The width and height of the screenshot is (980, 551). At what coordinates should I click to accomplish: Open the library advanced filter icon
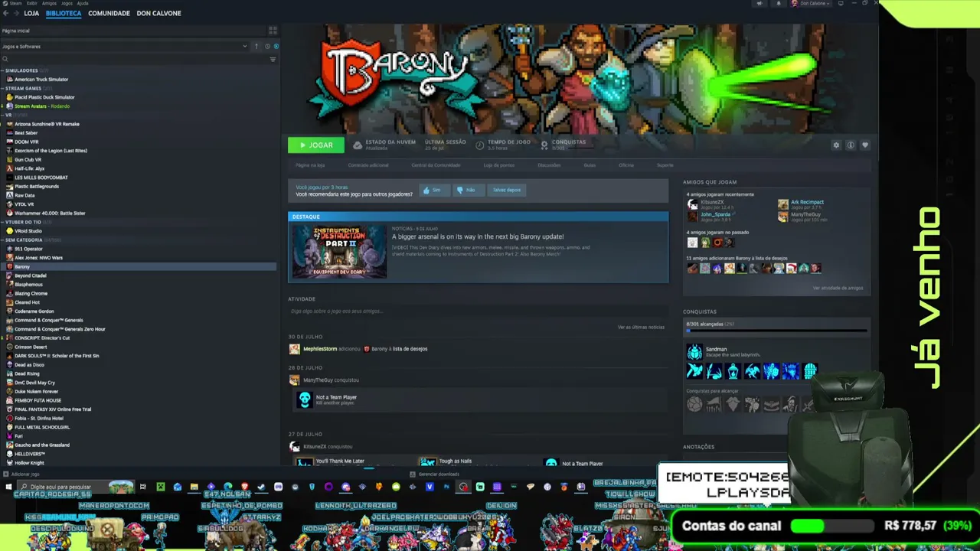point(273,59)
